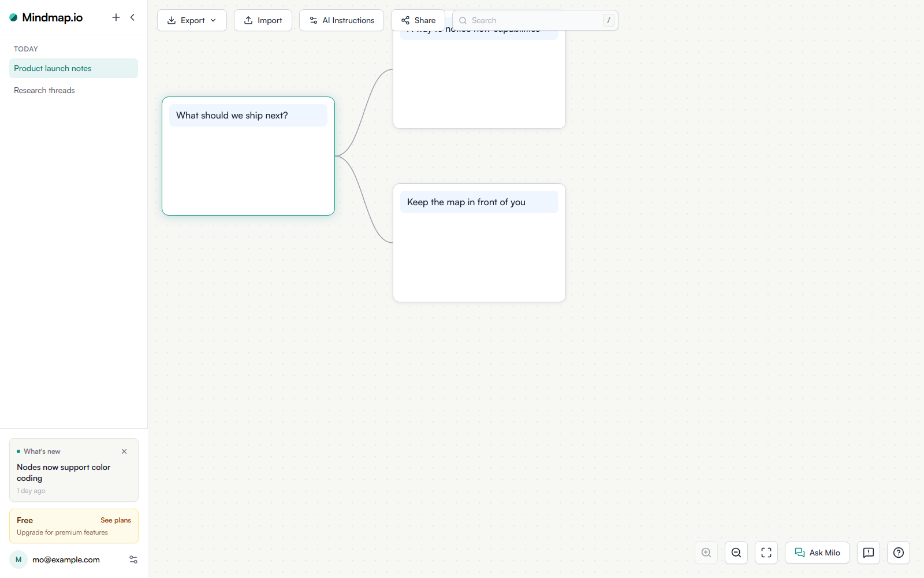Focus the Search input field
This screenshot has width=924, height=578.
click(535, 20)
